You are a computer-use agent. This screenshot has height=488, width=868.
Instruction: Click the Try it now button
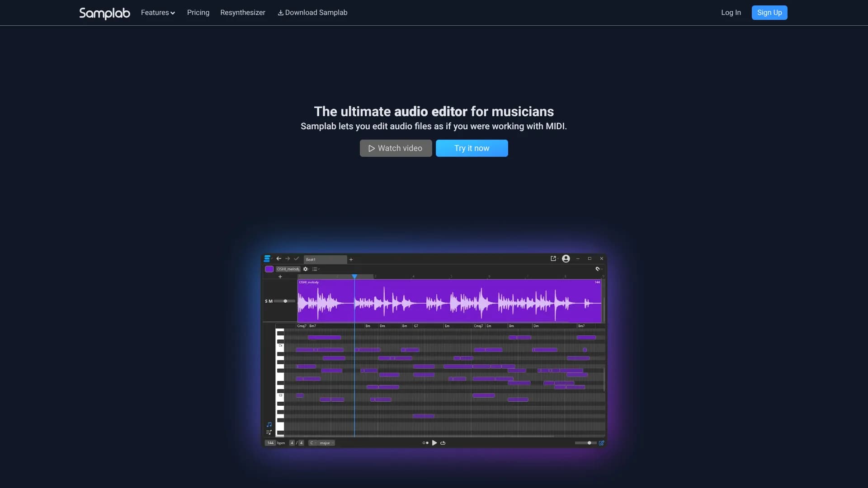coord(472,148)
